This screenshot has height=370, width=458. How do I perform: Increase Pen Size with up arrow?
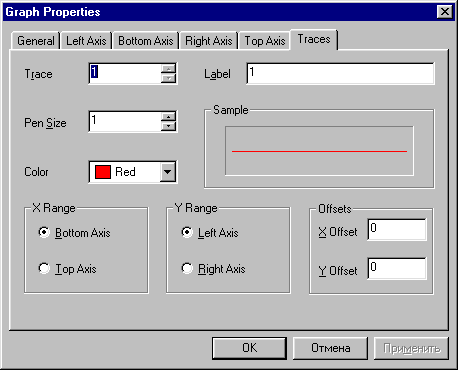[169, 117]
